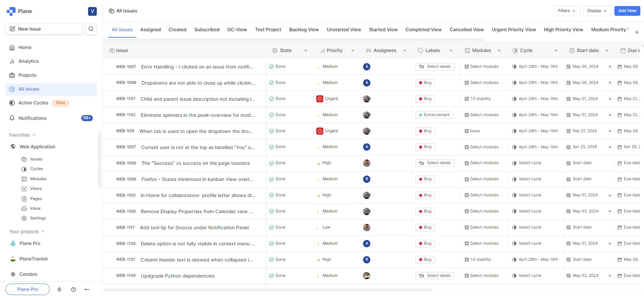Viewport: 644px width, 296px height.
Task: Click the New Issue button
Action: pos(44,29)
